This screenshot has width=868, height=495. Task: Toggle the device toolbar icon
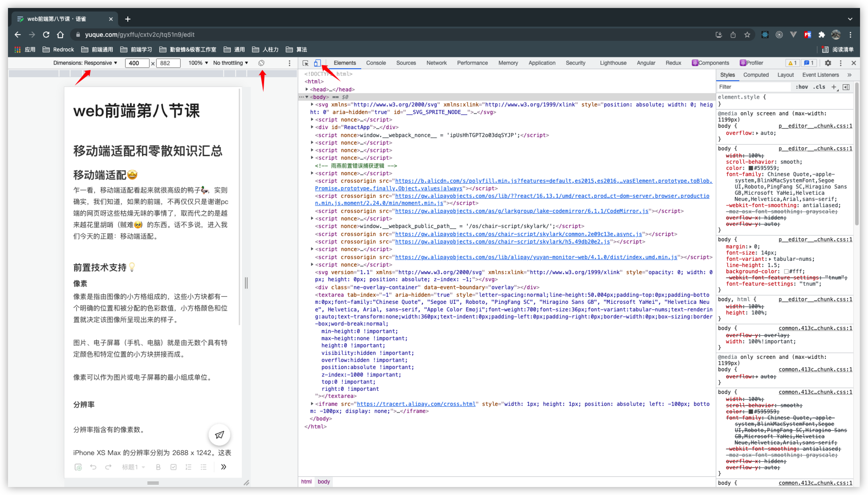317,63
